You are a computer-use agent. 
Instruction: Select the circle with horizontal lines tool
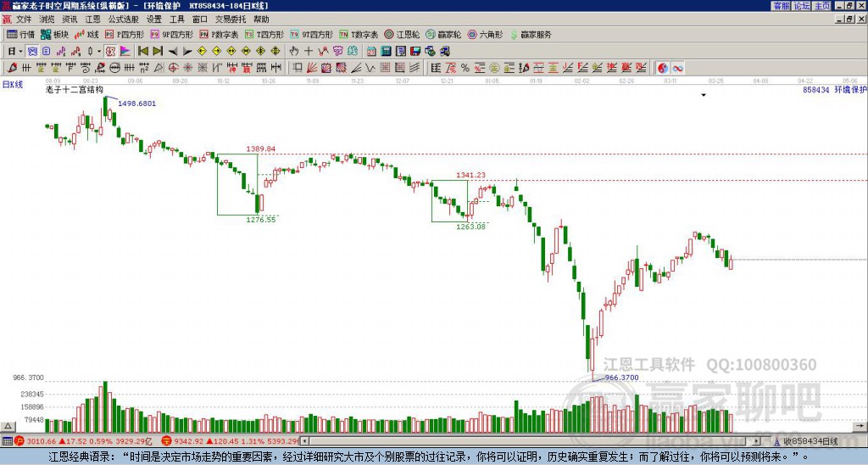(x=114, y=68)
